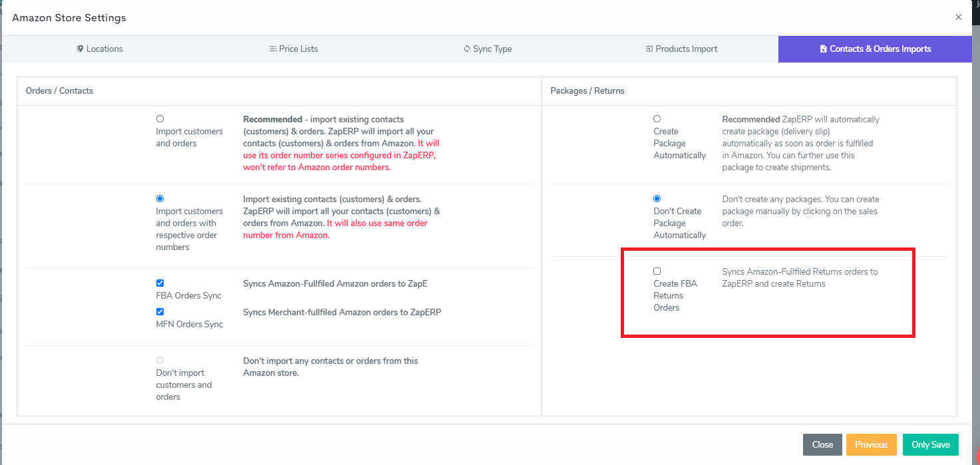Click 'Syncs Merchant-fullfiled Amazon orders' description
The image size is (980, 465).
click(x=342, y=312)
